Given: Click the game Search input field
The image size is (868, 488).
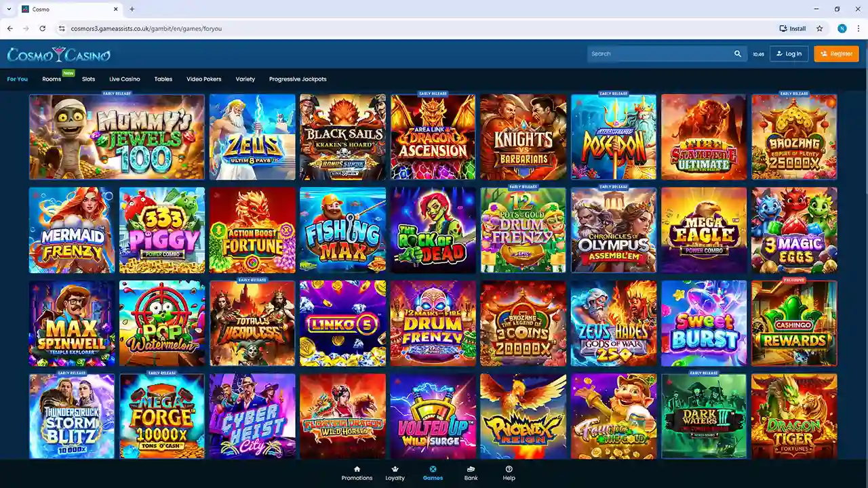Looking at the screenshot, I should point(658,54).
